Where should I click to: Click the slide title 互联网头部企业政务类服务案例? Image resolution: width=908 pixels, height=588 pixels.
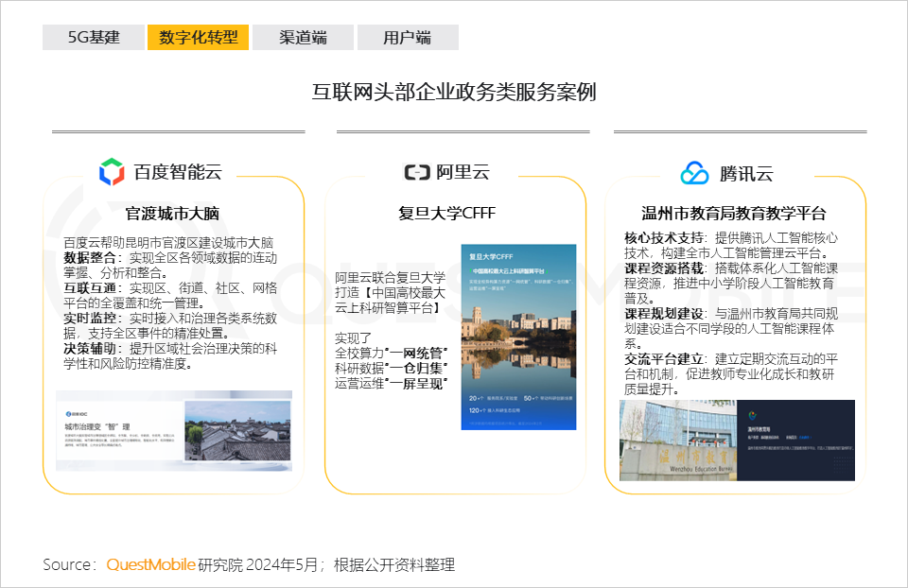click(x=454, y=92)
